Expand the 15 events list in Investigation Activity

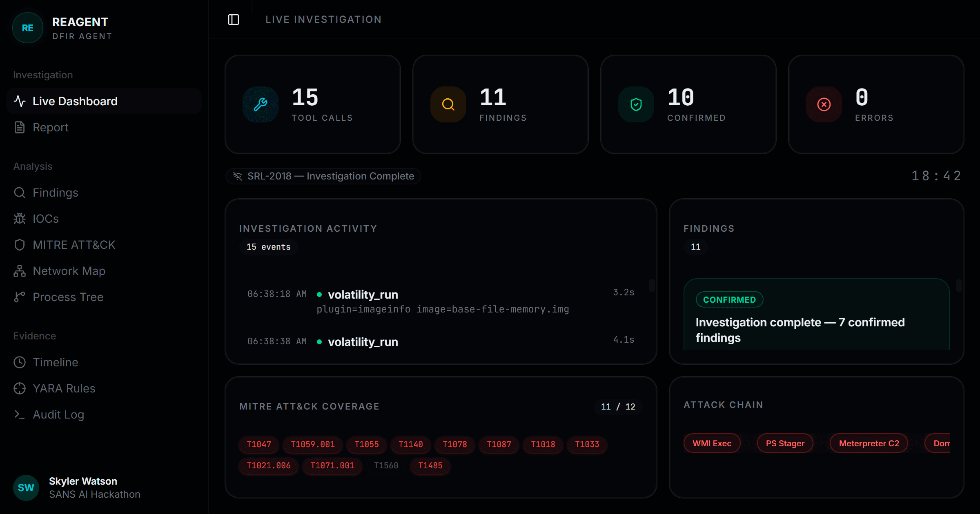[268, 247]
